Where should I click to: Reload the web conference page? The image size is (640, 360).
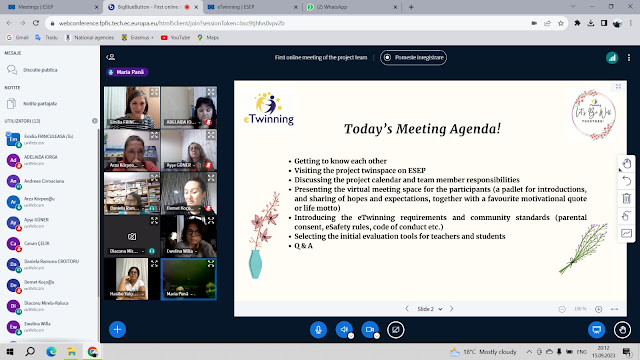(x=36, y=23)
